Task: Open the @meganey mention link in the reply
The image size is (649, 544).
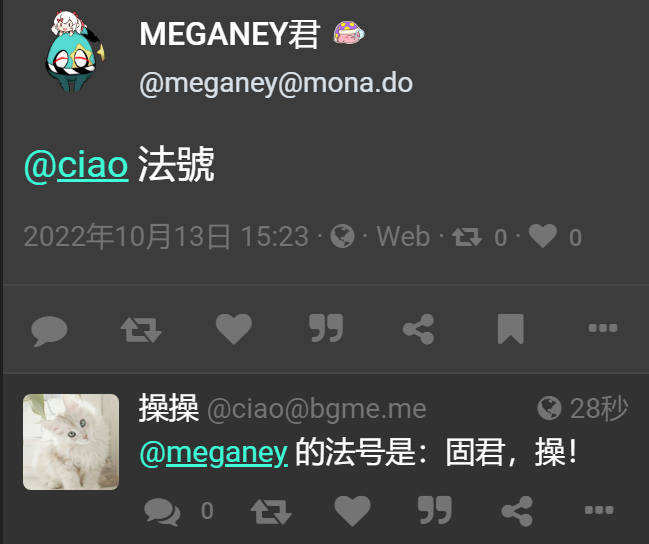Action: (x=214, y=453)
